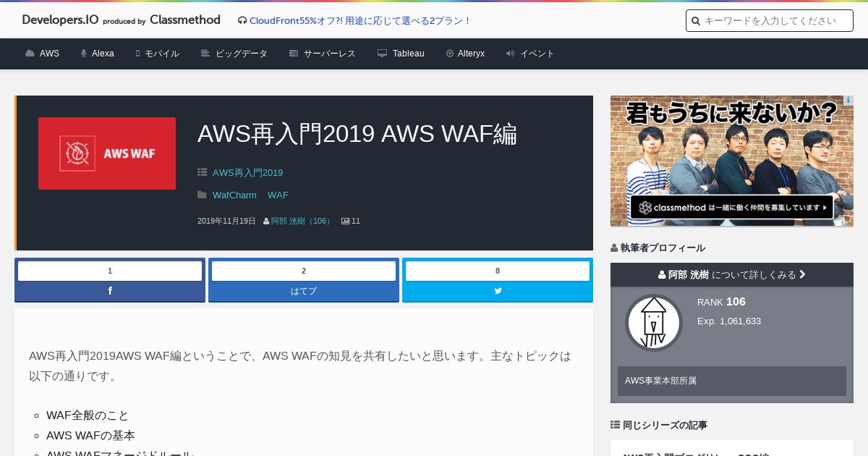Open 阿部 洸樹 について詳しくみる profile link
Viewport: 868px width, 456px height.
point(732,274)
